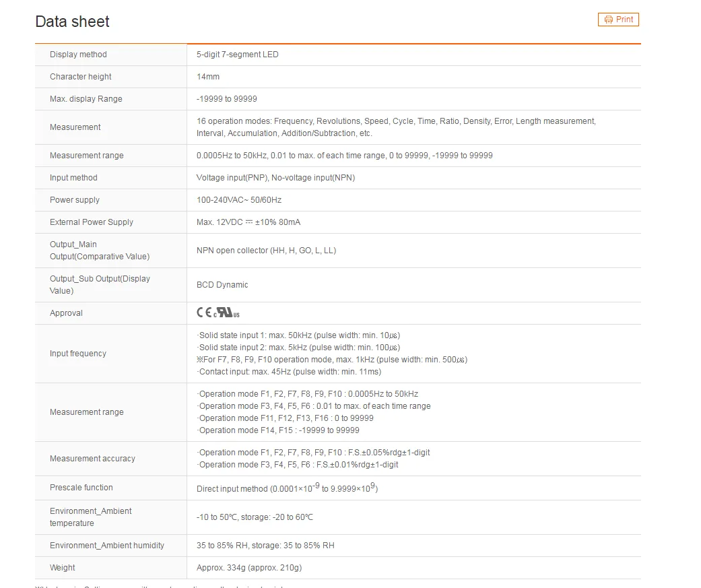Click the CE approval mark icon
Viewport: 701px width, 588px height.
click(204, 313)
